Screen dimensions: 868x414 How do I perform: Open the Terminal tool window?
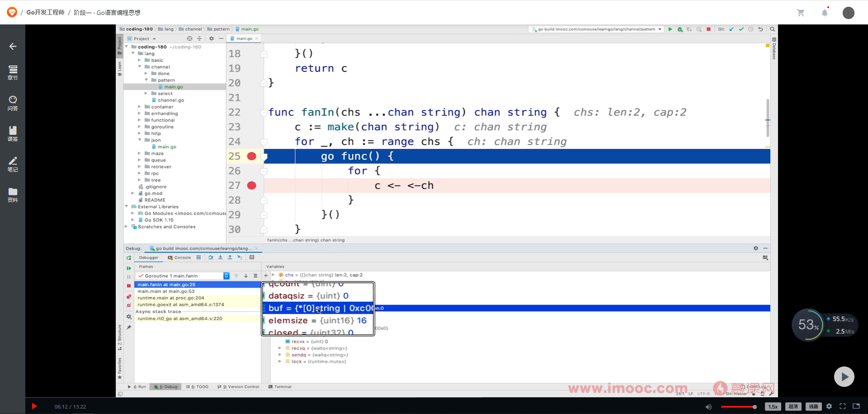(x=280, y=387)
